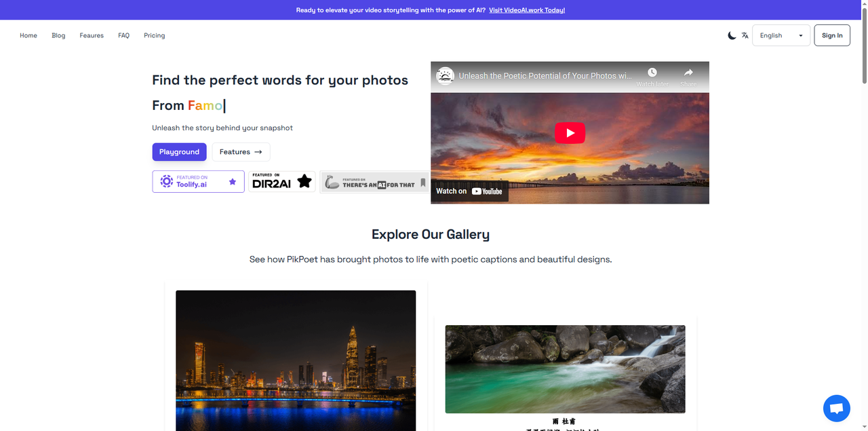Click the Sign In button
The height and width of the screenshot is (431, 868).
pyautogui.click(x=832, y=35)
